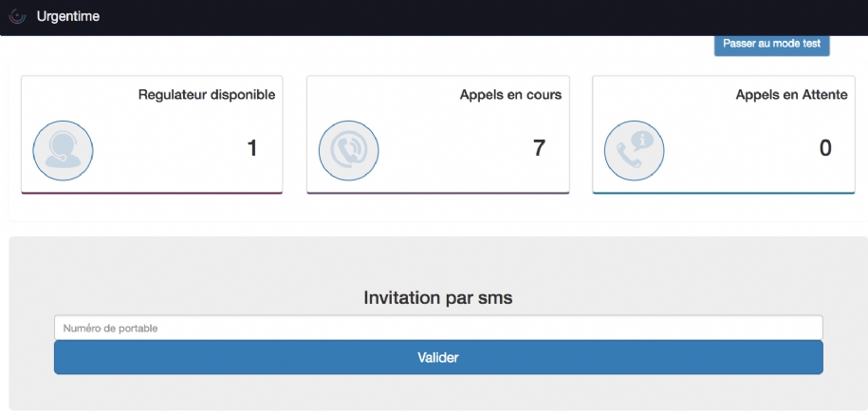
Task: Click the headset operator icon
Action: pyautogui.click(x=63, y=150)
